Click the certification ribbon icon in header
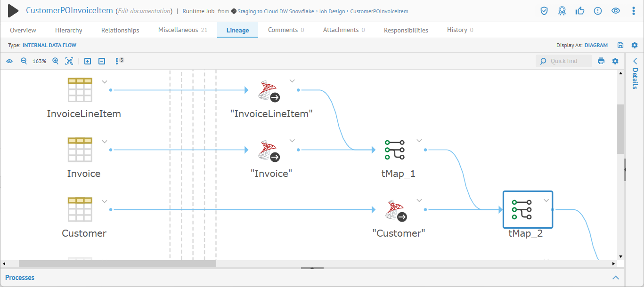644x287 pixels. coord(562,11)
